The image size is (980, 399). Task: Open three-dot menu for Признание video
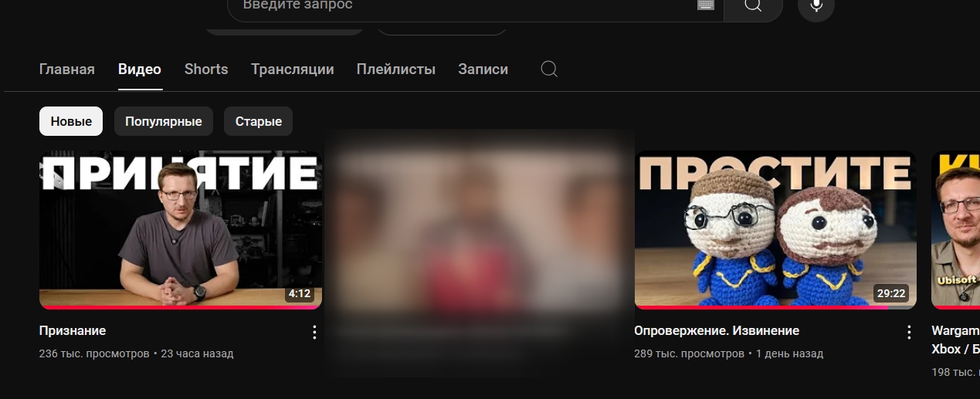[x=314, y=333]
